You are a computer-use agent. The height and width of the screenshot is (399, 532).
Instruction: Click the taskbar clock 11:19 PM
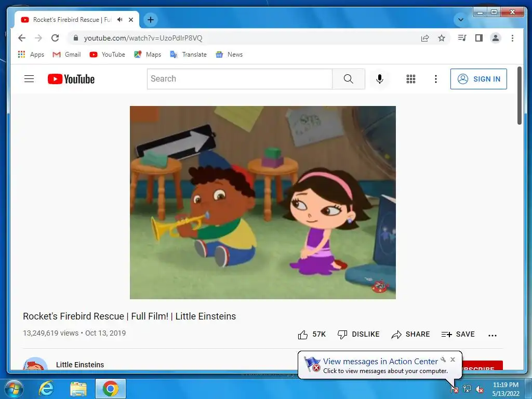[506, 385]
